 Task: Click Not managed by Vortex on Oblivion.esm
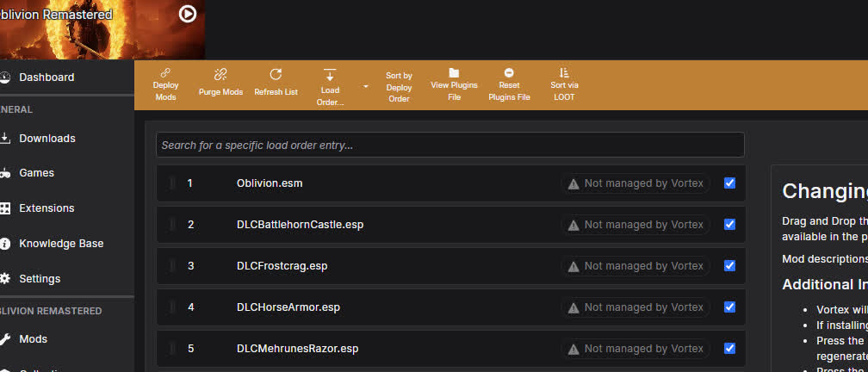(x=635, y=183)
